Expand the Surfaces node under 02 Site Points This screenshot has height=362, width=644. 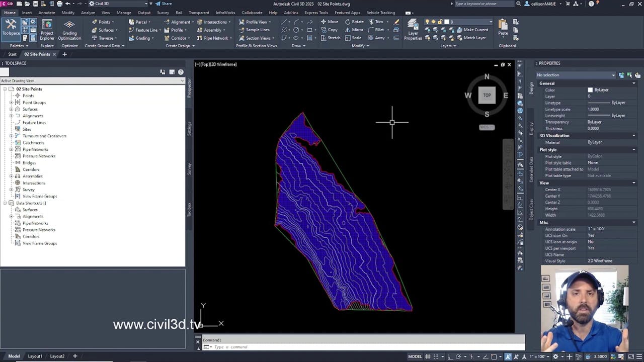pos(12,109)
